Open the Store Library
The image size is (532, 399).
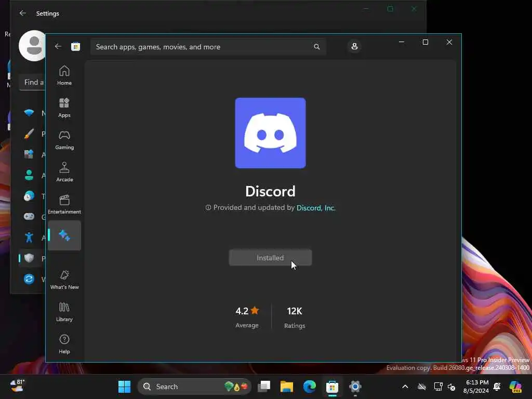pos(64,312)
